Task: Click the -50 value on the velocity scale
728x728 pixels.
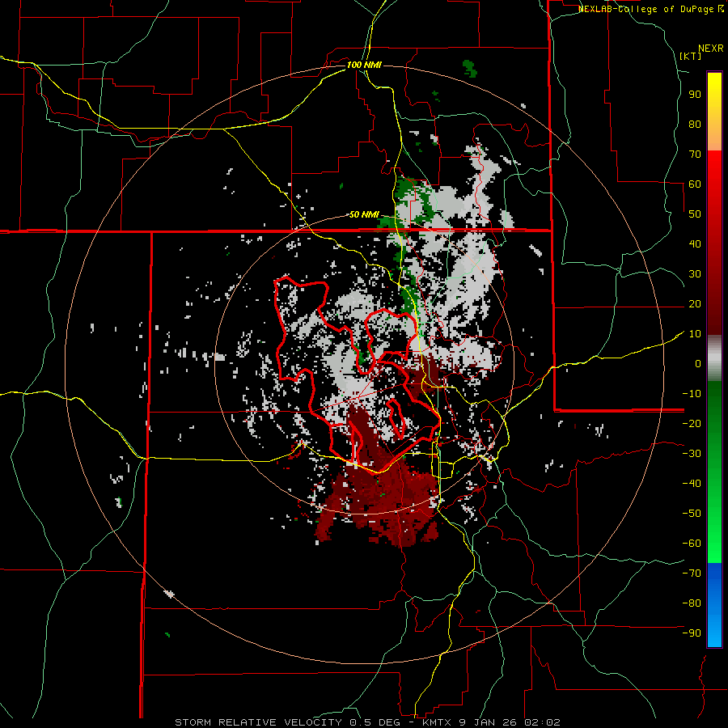Action: [692, 513]
